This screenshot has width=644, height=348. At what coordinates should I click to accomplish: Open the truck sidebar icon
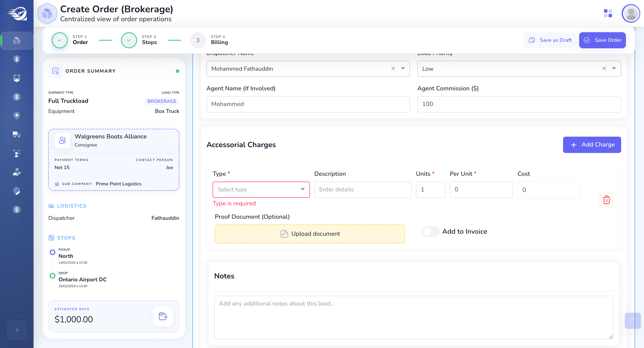click(17, 134)
